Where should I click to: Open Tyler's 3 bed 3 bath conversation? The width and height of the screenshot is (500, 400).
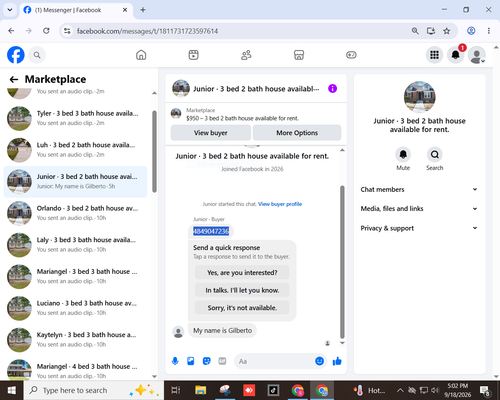point(75,118)
